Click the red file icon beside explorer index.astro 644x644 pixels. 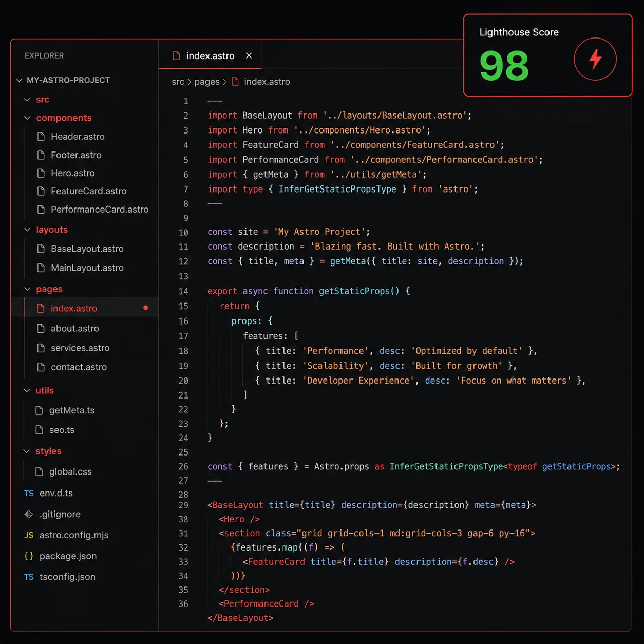(41, 308)
